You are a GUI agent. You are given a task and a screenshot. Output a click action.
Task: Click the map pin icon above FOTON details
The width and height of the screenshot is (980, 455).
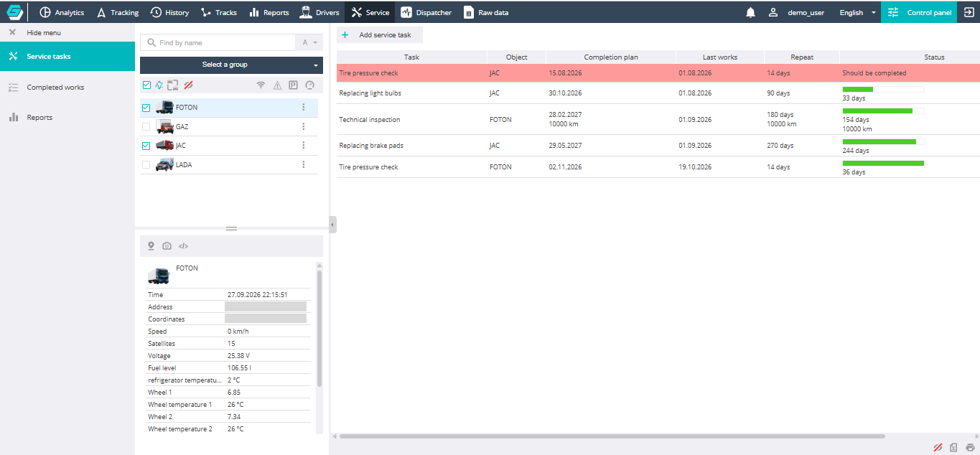click(x=151, y=246)
